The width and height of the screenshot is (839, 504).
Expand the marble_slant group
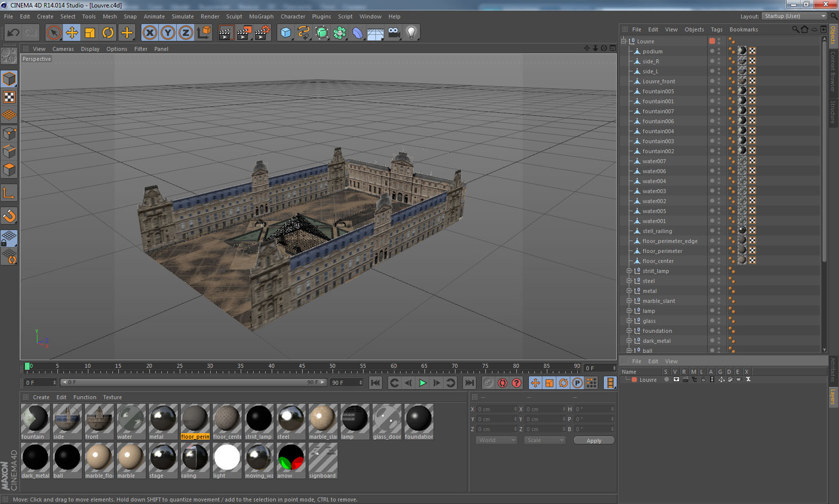pos(629,301)
